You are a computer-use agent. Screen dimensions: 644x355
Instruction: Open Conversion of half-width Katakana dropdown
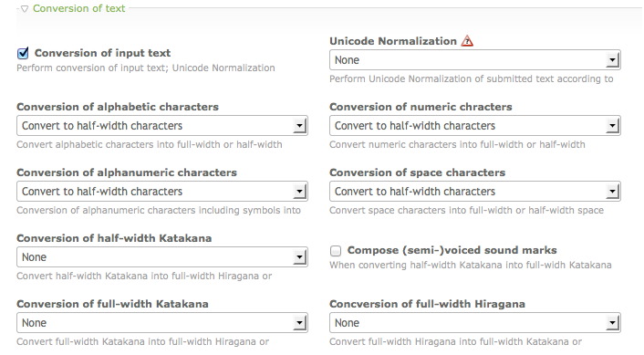[x=162, y=257]
